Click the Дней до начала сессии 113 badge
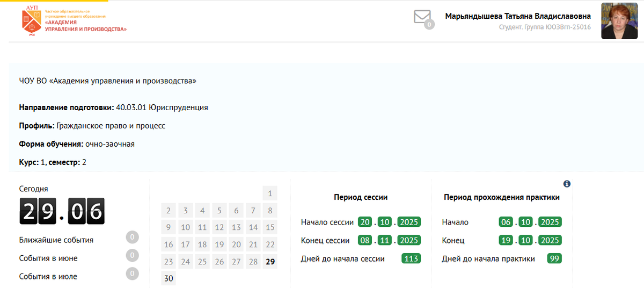This screenshot has height=288, width=644. [411, 258]
